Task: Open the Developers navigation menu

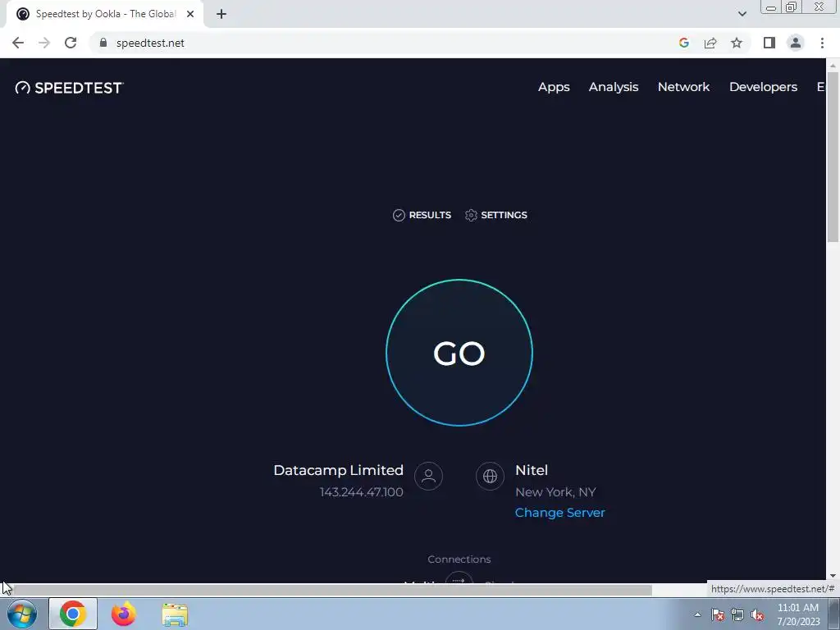Action: click(763, 87)
